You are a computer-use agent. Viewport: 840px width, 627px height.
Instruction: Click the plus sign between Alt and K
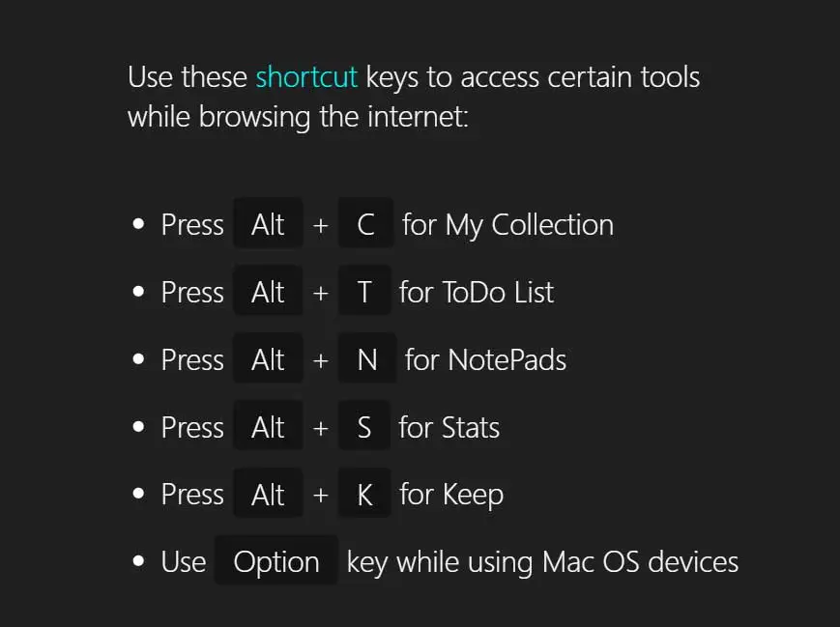321,496
